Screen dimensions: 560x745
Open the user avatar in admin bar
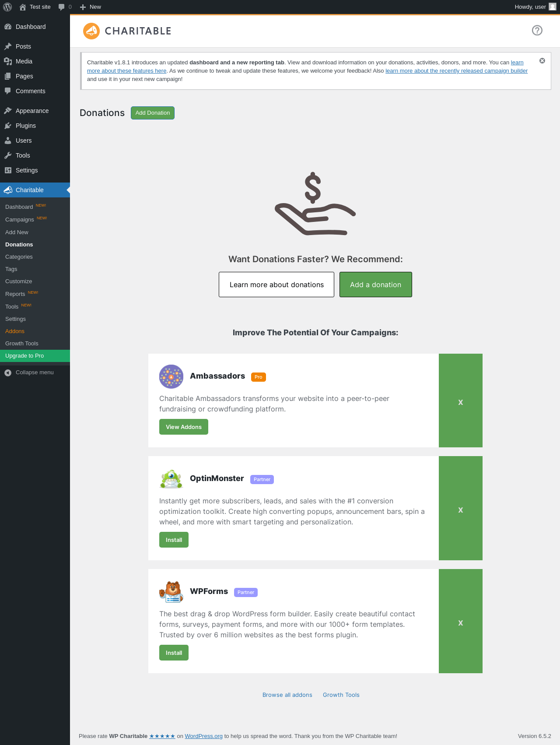(x=553, y=7)
